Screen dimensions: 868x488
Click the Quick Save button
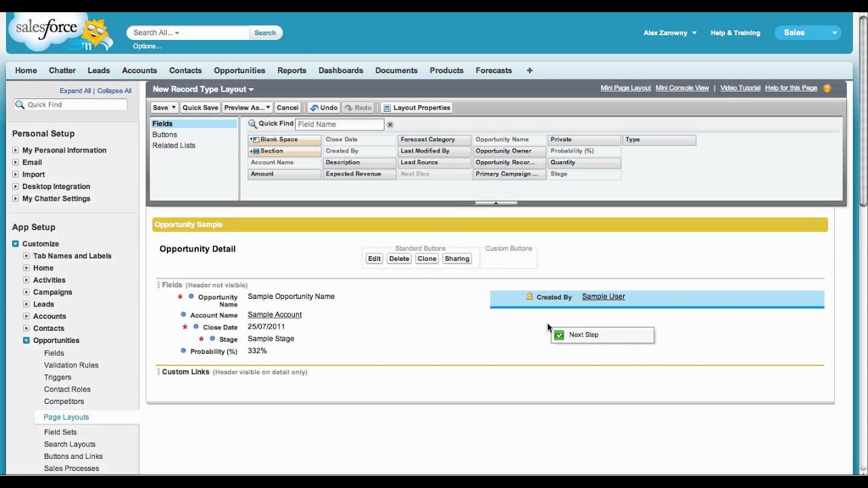[x=200, y=108]
